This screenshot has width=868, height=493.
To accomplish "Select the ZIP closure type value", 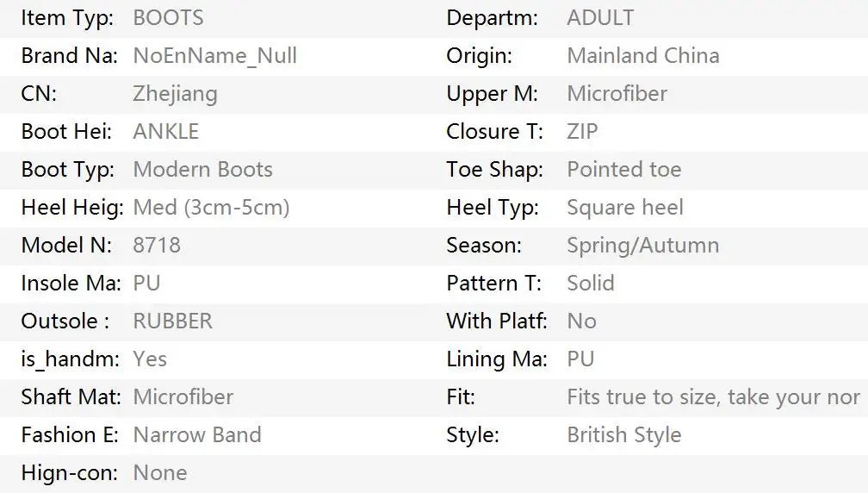I will 582,132.
